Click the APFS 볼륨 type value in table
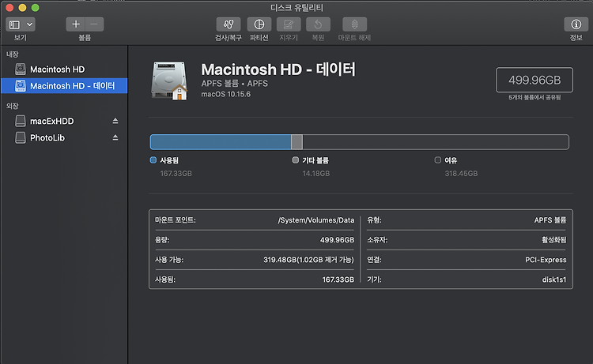Viewport: 593px width, 364px height. pyautogui.click(x=550, y=220)
